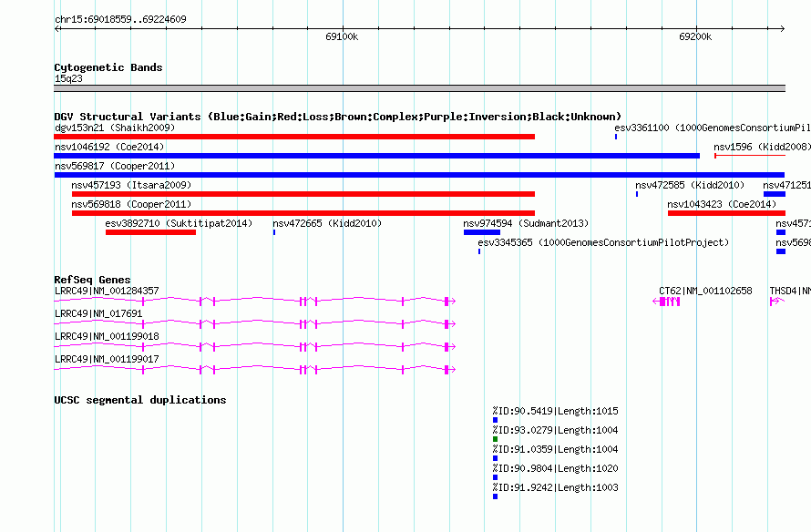Viewport: 811px width, 532px height.
Task: Click green duplication marker %ID:93.0279 Length:1004
Action: coord(495,439)
